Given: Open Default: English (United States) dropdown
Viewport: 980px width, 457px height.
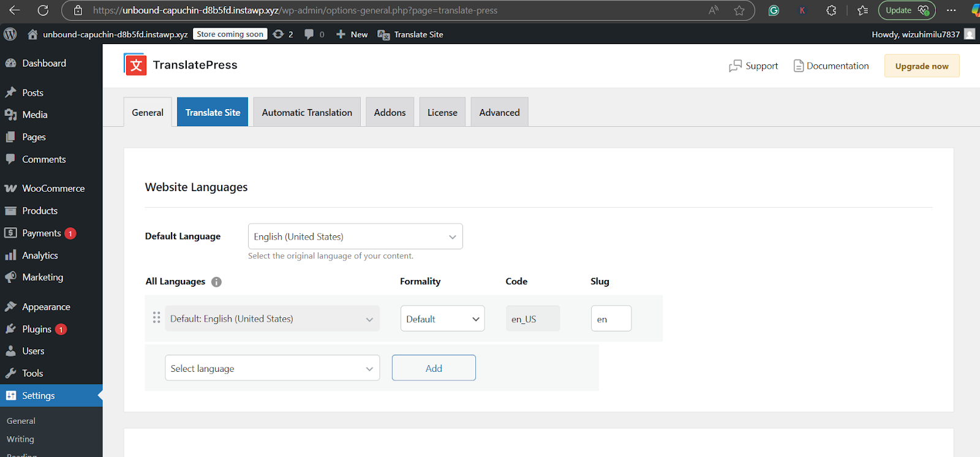Looking at the screenshot, I should tap(272, 319).
